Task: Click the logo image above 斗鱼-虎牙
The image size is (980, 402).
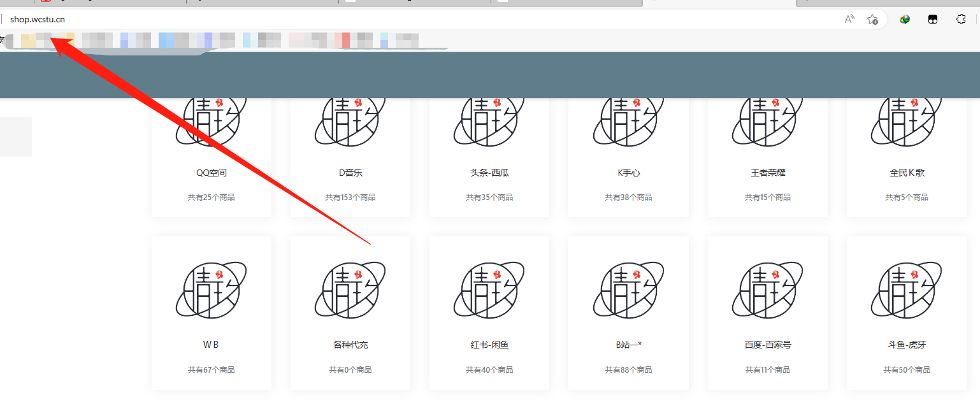Action: (x=907, y=290)
